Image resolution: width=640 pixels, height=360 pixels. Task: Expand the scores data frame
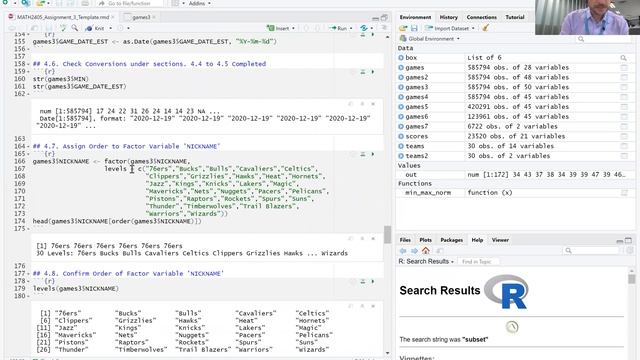(x=401, y=136)
